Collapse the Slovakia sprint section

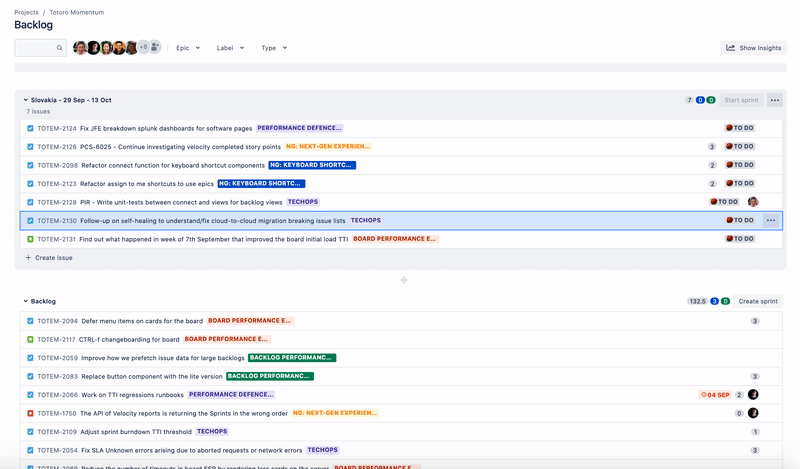click(26, 100)
